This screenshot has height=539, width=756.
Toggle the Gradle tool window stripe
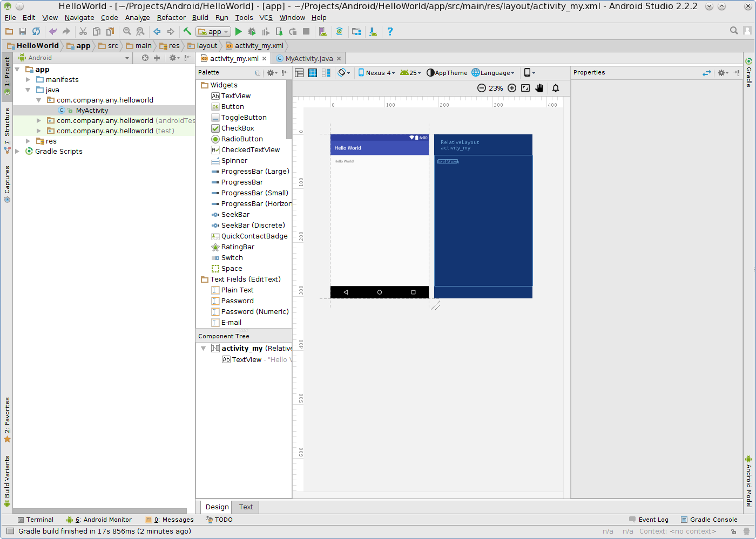(x=749, y=72)
